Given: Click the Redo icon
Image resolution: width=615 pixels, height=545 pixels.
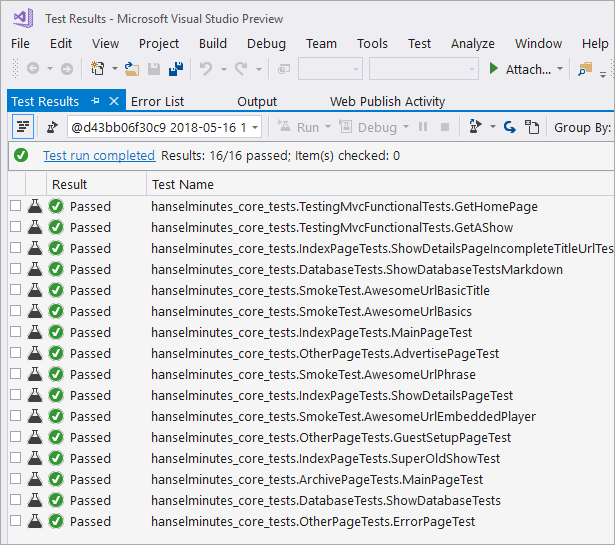Looking at the screenshot, I should point(241,69).
